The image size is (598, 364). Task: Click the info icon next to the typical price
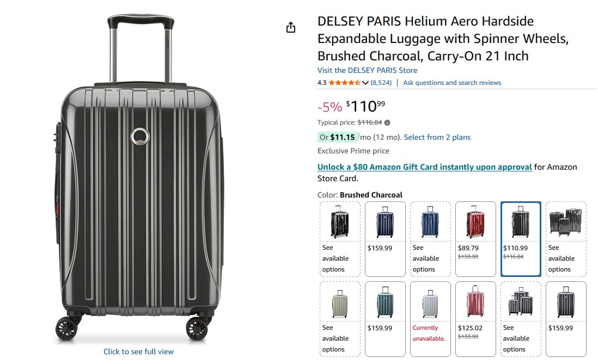[387, 123]
